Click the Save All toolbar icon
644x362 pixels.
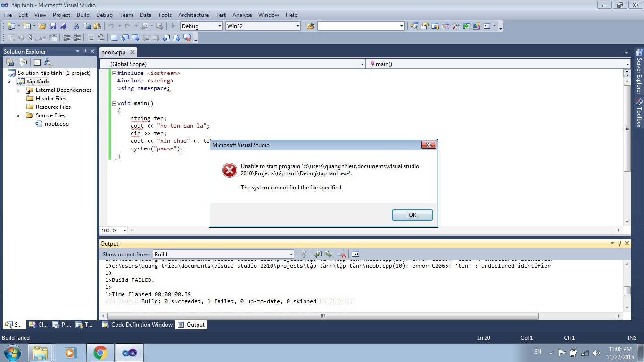pyautogui.click(x=63, y=26)
